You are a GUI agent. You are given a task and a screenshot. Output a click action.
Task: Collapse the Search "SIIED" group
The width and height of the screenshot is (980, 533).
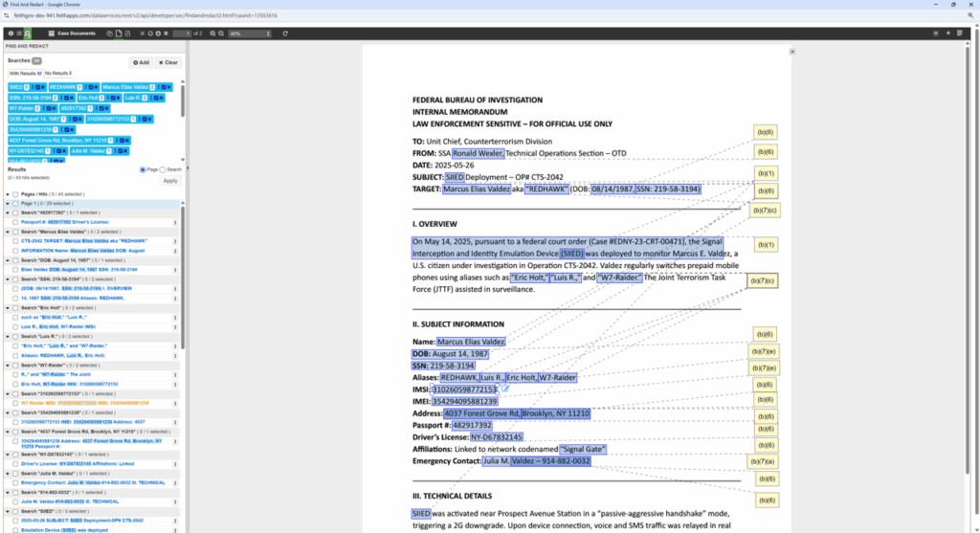8,511
